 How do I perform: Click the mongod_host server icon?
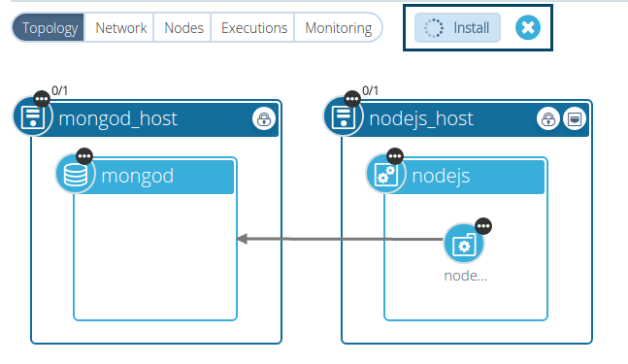(x=32, y=117)
